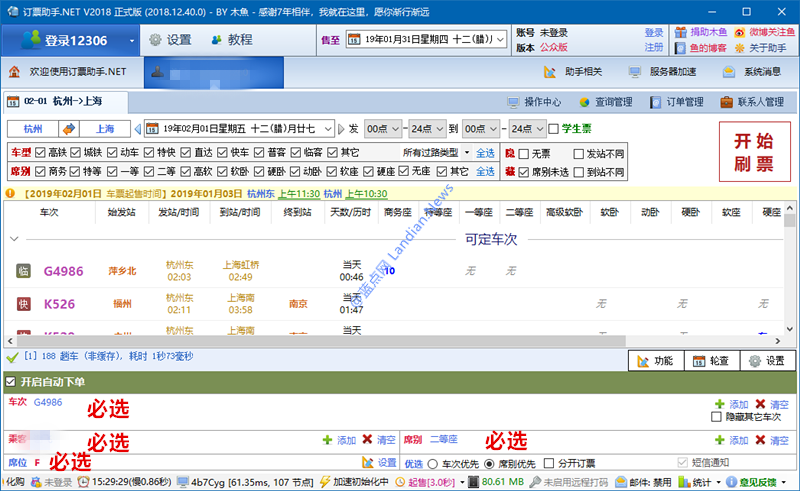Screen dimensions: 800x491
Task: Open arrival end time 24点 dropdown
Action: pos(528,129)
